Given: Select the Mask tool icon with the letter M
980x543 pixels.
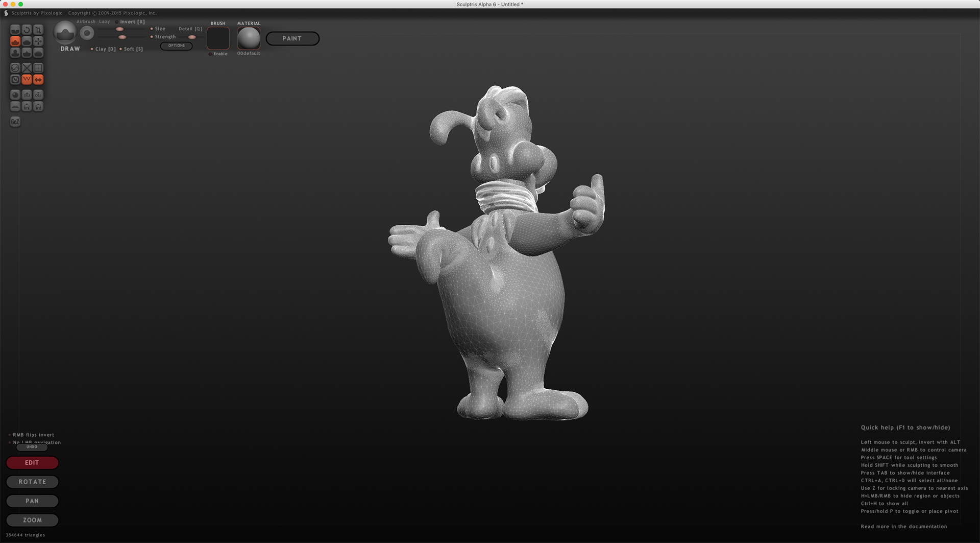Looking at the screenshot, I should (x=15, y=80).
